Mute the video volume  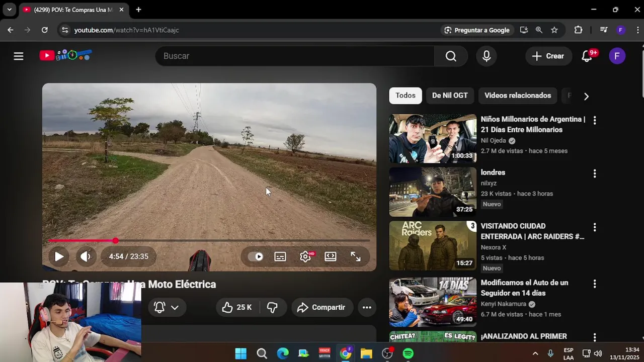(86, 256)
